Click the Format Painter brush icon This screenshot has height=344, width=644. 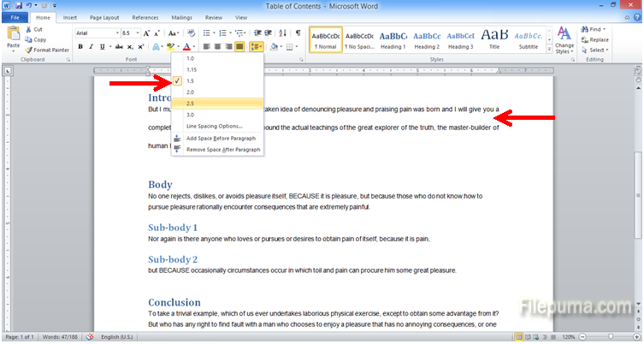tap(30, 50)
